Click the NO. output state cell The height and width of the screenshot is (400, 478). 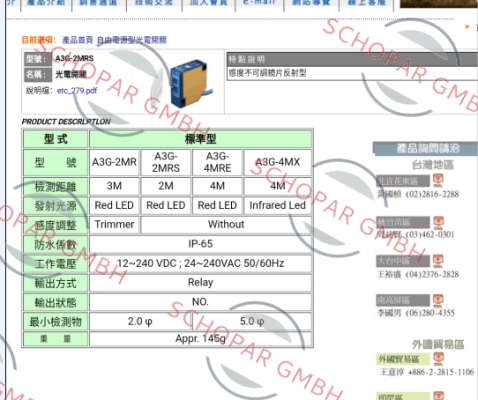[200, 302]
